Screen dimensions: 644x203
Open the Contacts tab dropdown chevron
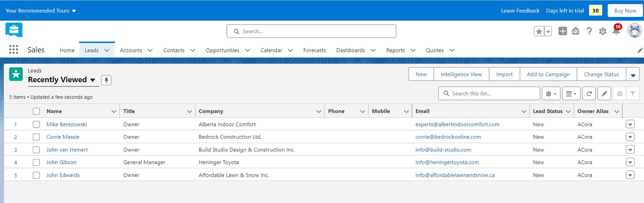tap(193, 50)
